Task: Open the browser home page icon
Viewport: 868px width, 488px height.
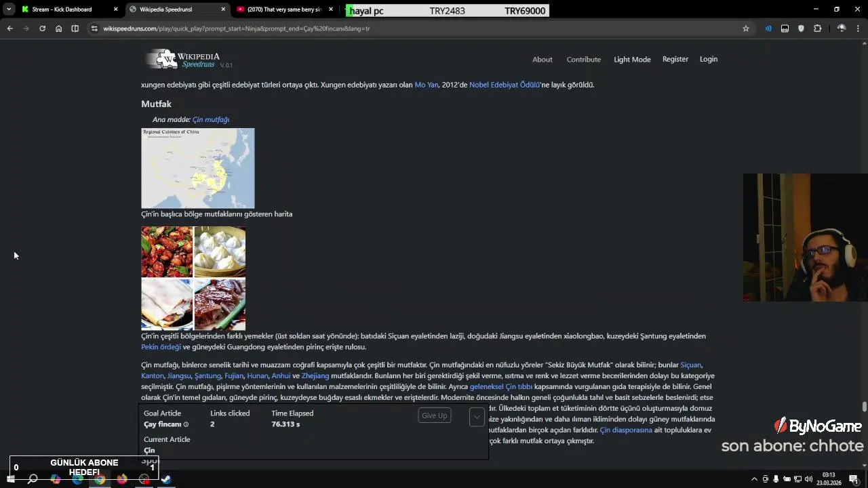Action: point(58,28)
